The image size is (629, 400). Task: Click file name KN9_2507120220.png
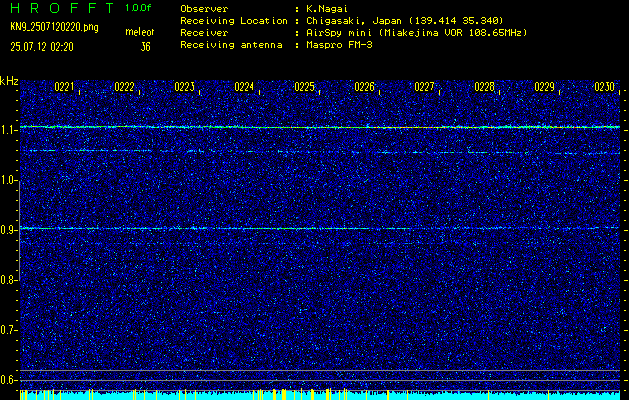coord(54,28)
